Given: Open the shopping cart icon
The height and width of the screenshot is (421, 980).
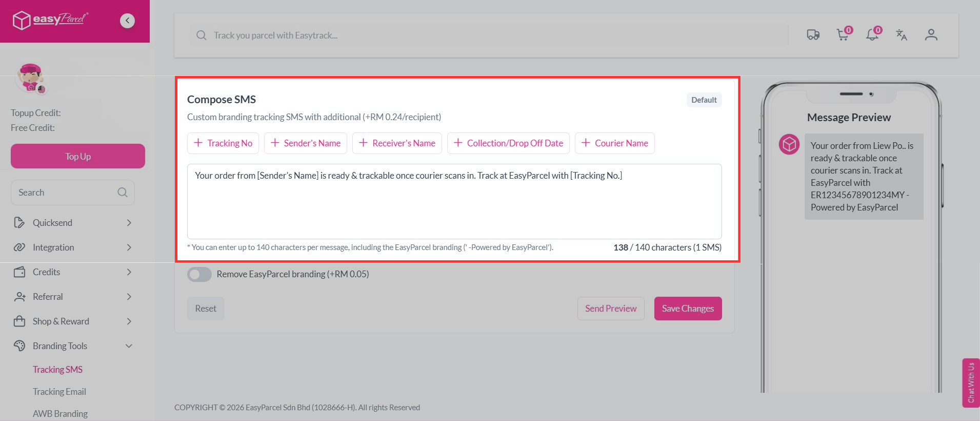Looking at the screenshot, I should [843, 34].
